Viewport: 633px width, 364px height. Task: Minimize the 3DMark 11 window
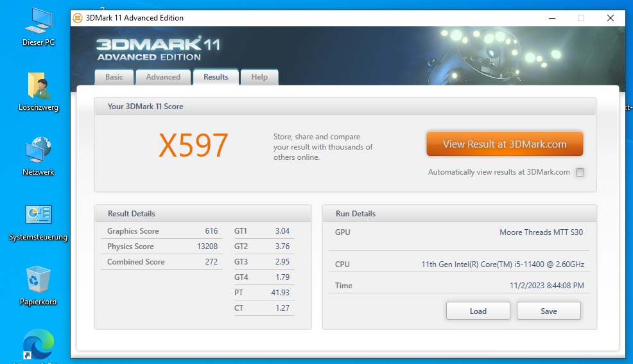(x=552, y=18)
